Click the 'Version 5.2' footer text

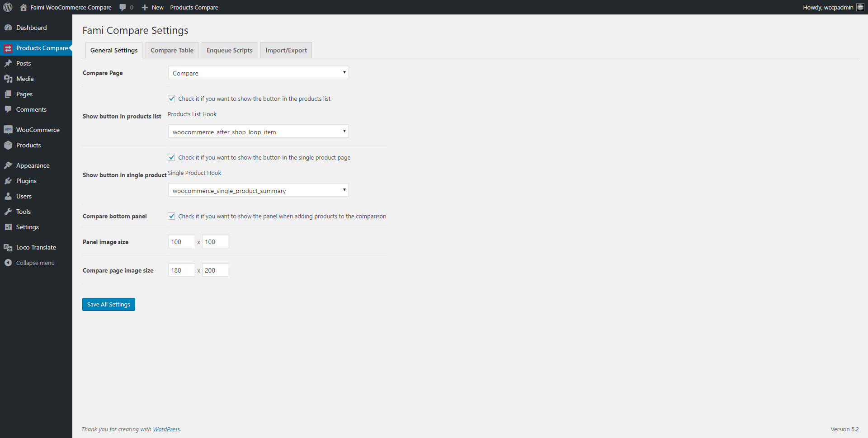pos(844,429)
